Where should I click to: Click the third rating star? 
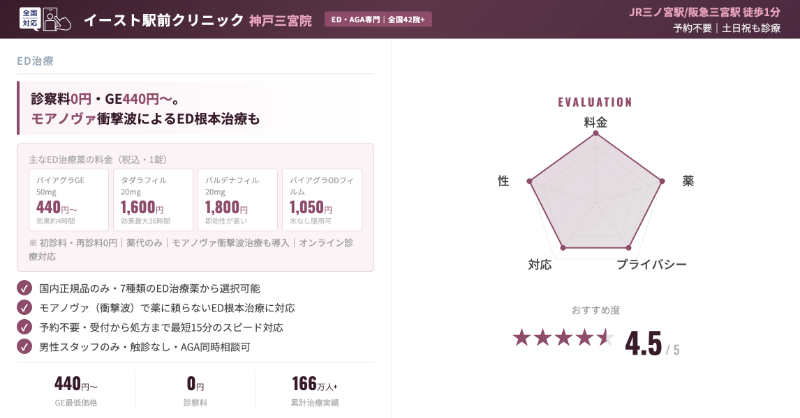coord(563,337)
